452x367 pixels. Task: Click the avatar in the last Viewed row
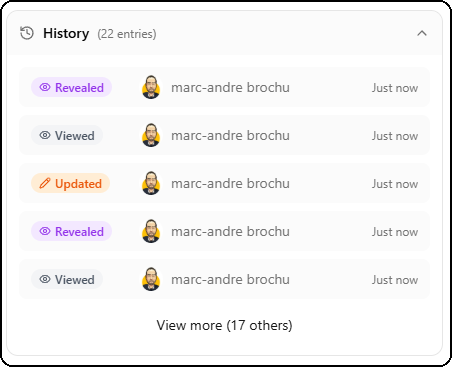(151, 279)
